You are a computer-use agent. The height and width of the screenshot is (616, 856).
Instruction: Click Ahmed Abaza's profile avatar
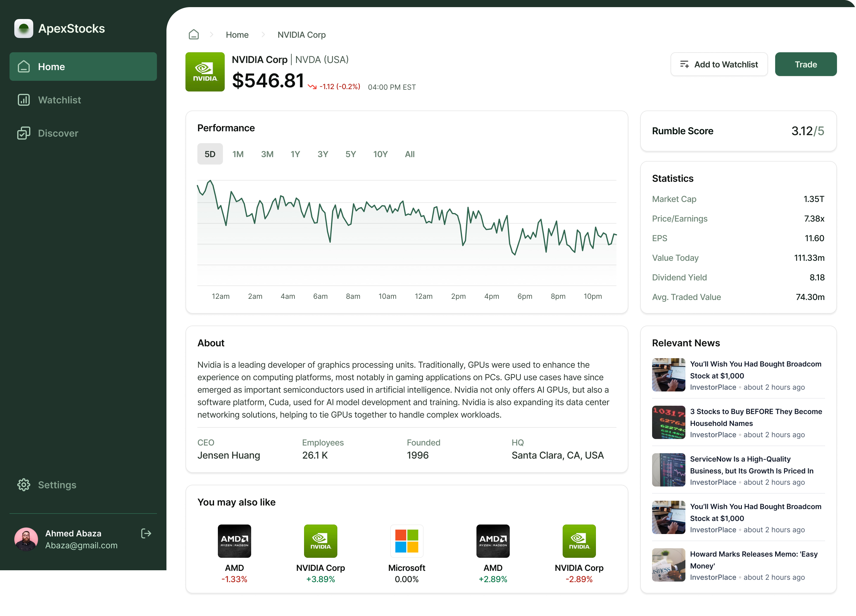click(26, 539)
